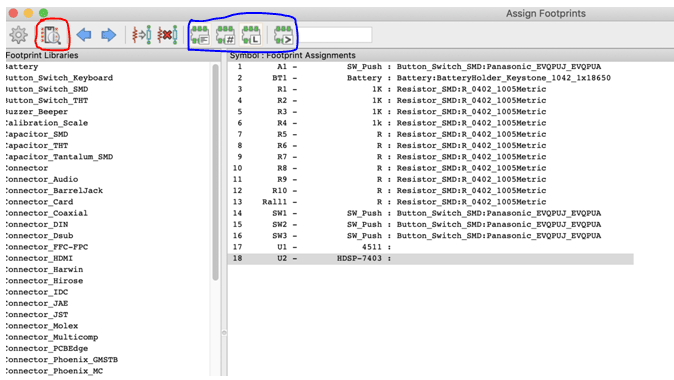Select the Battery library
Viewport: 674px width, 380px height.
click(x=22, y=67)
